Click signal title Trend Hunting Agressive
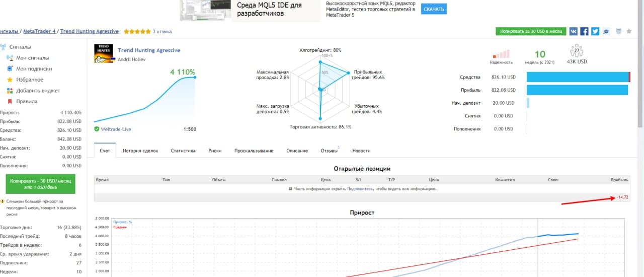Image resolution: width=644 pixels, height=277 pixels. pos(149,50)
